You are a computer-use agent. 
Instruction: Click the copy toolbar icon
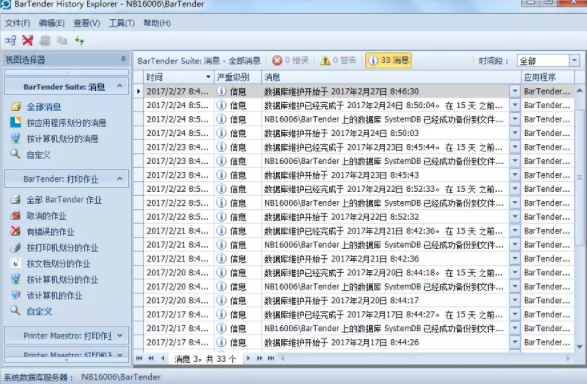[x=62, y=40]
